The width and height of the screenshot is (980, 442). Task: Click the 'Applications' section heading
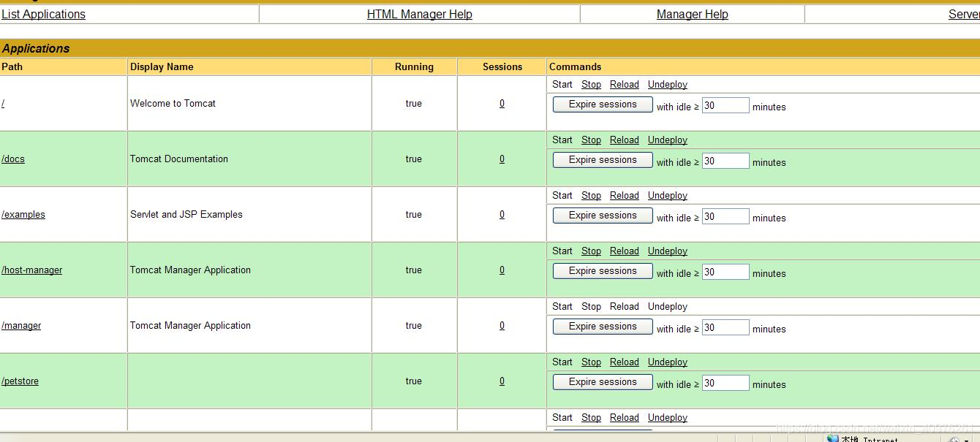(36, 48)
